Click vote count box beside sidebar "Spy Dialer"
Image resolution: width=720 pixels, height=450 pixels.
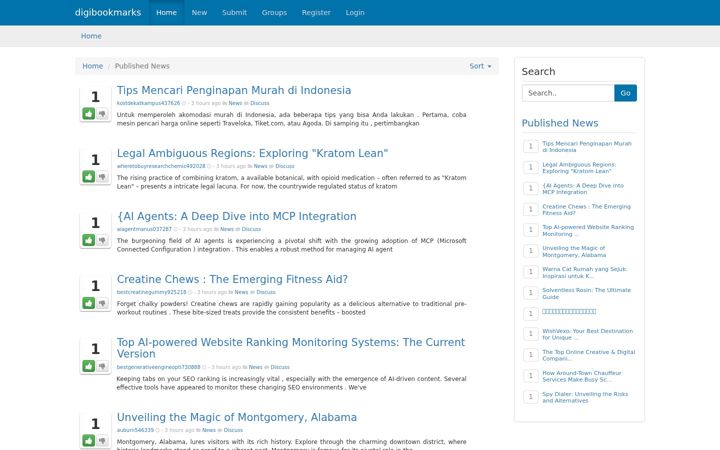click(x=530, y=397)
